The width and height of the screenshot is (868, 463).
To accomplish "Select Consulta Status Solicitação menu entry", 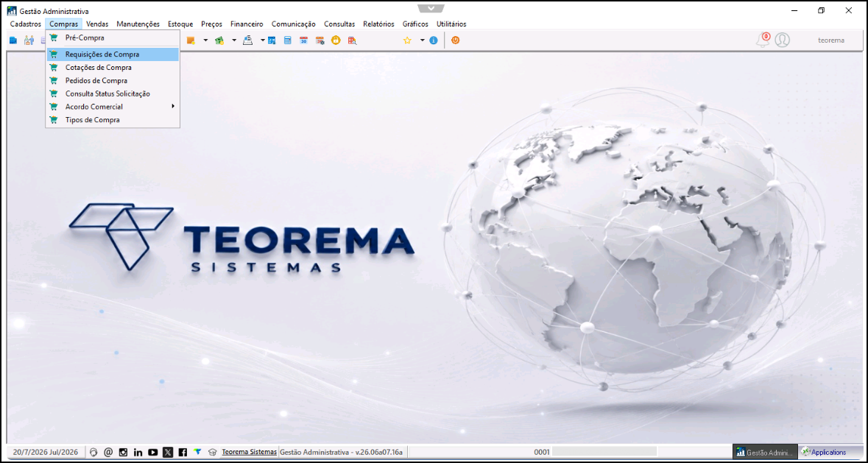I will [113, 93].
